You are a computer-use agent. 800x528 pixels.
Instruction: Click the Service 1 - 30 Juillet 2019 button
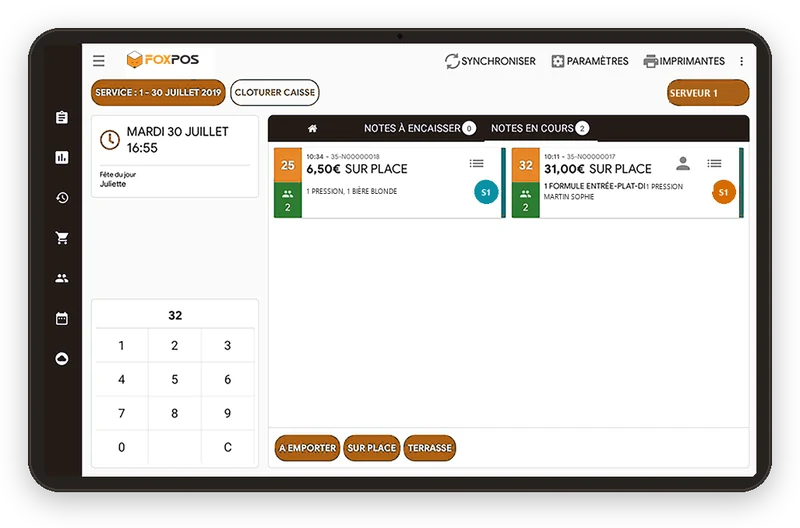(x=158, y=92)
